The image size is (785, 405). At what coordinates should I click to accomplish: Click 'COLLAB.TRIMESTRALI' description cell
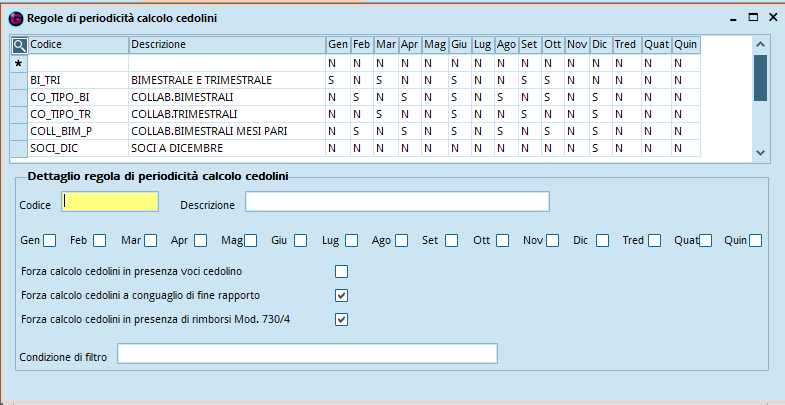[x=227, y=114]
